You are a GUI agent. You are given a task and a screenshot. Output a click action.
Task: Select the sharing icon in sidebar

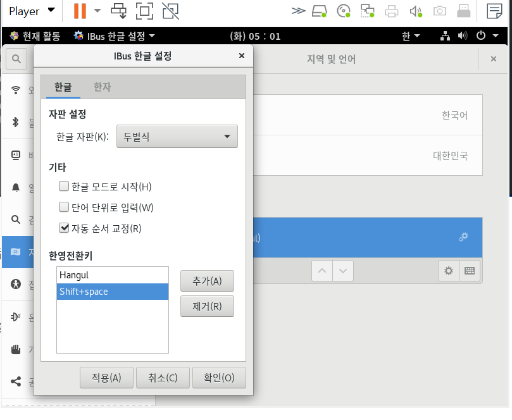pyautogui.click(x=16, y=381)
